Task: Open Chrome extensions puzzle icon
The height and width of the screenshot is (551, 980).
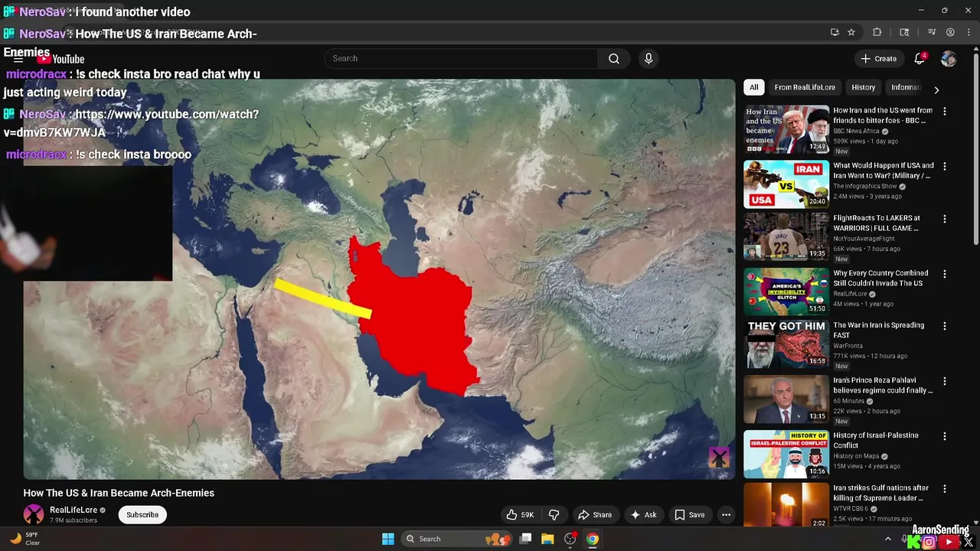Action: tap(877, 32)
